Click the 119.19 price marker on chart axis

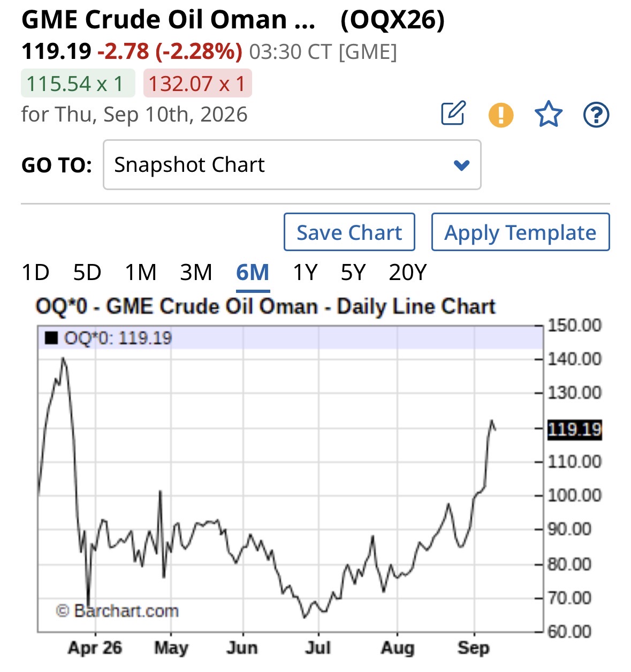coord(574,429)
